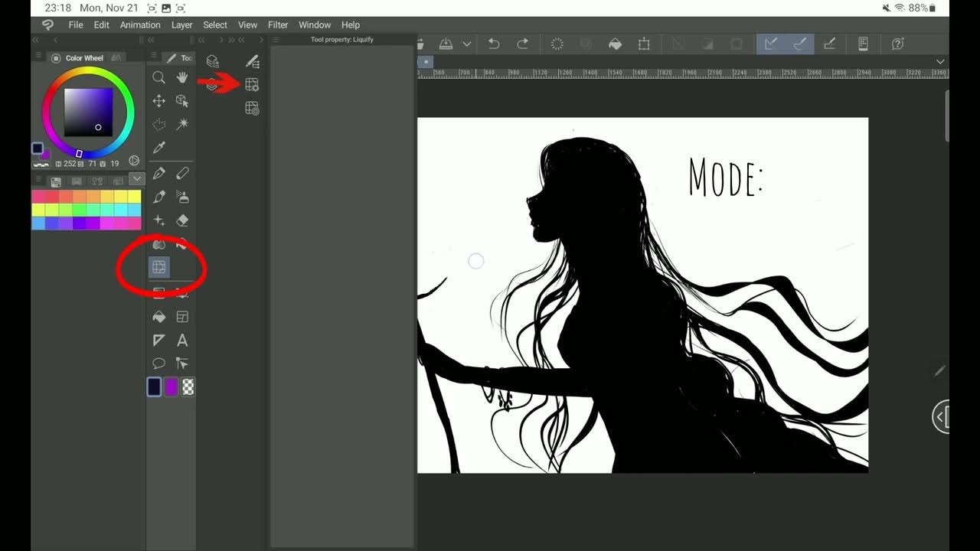
Task: Open color set panel hamburger menu
Action: click(39, 180)
